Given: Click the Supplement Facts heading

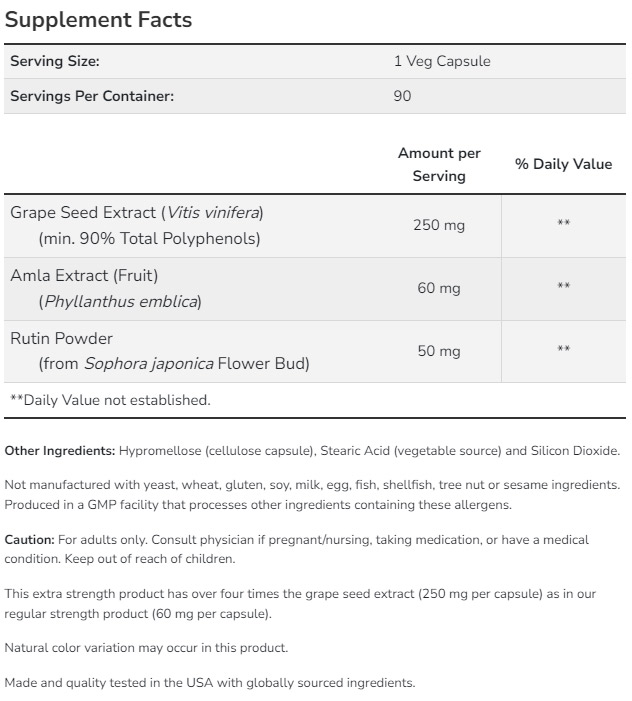Looking at the screenshot, I should click(x=98, y=20).
